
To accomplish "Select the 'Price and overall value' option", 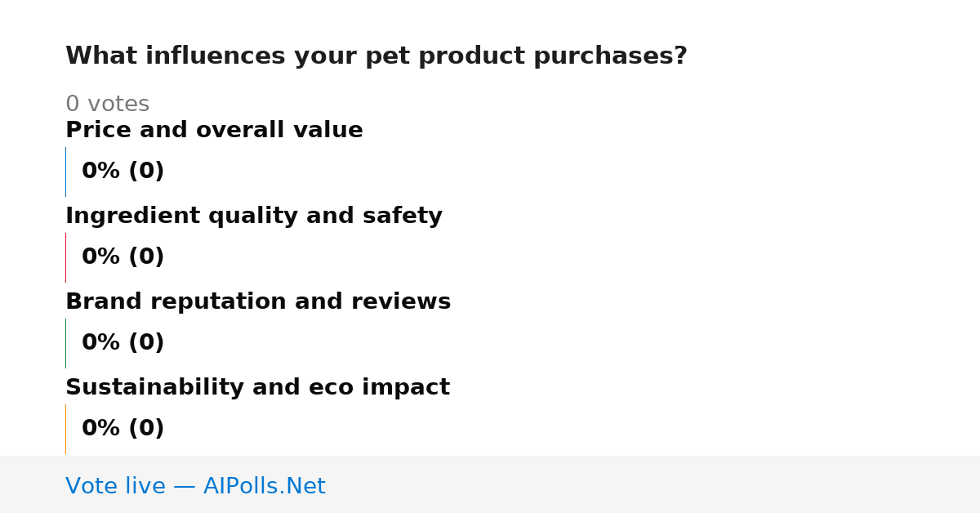I will pos(214,131).
